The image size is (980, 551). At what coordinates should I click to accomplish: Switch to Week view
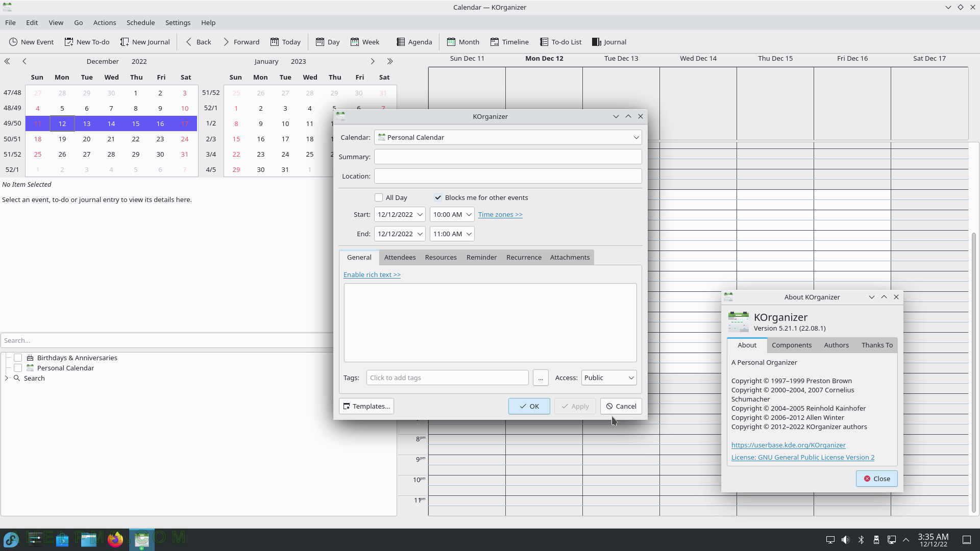364,42
